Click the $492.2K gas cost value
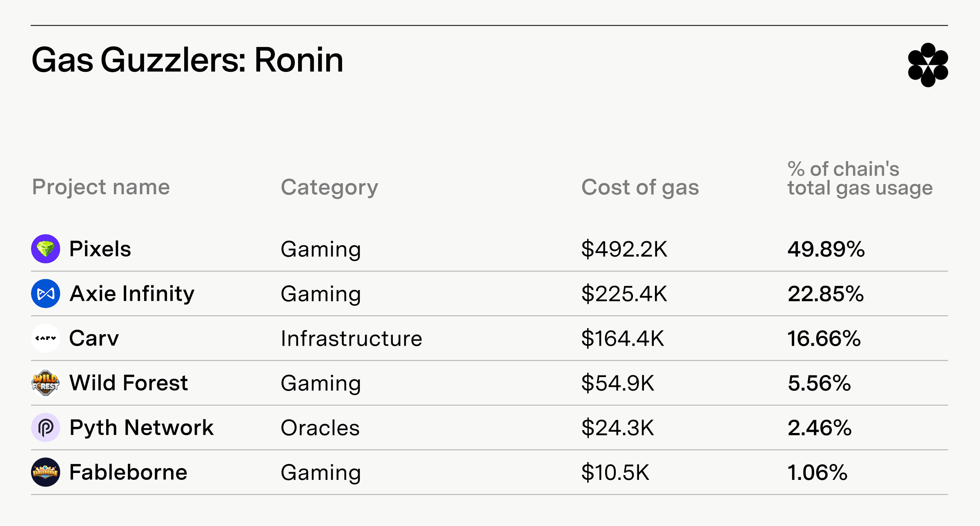Image resolution: width=980 pixels, height=526 pixels. point(624,249)
